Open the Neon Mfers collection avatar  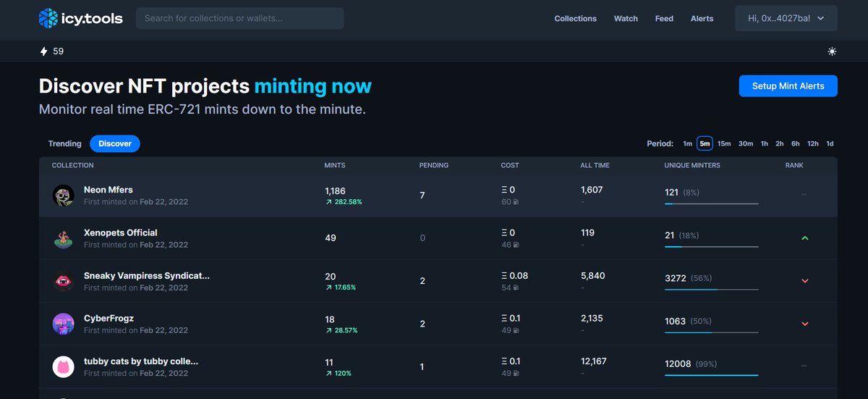click(64, 196)
